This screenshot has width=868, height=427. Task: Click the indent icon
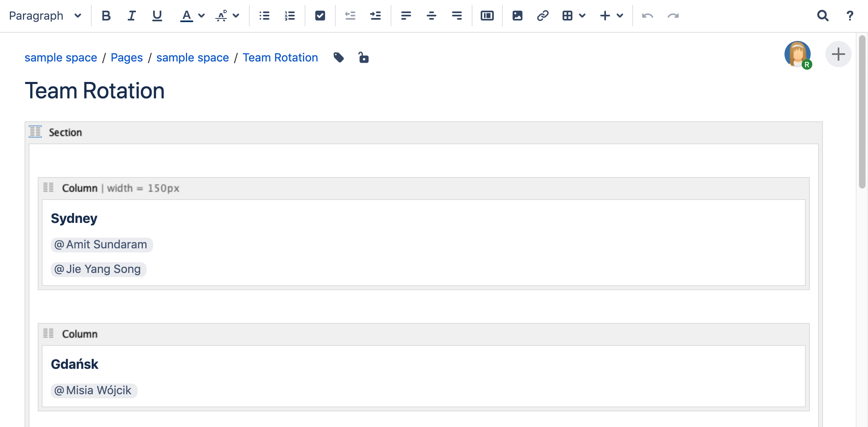tap(375, 16)
